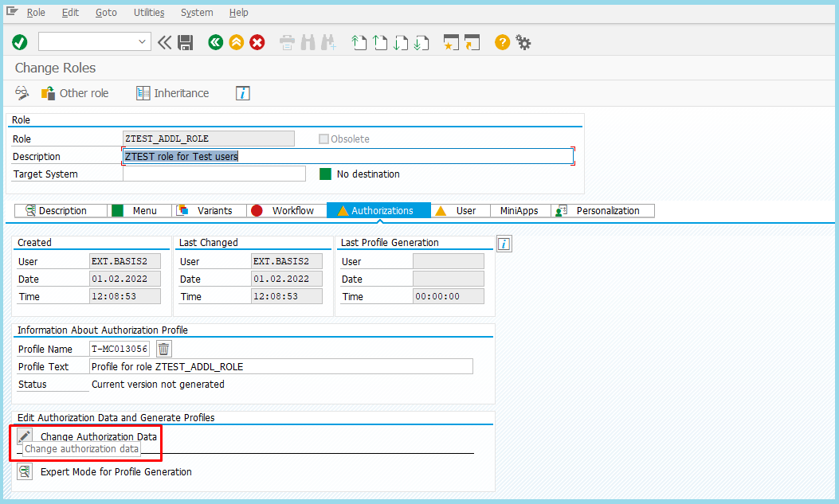Click into the Target System input field
Image resolution: width=839 pixels, height=504 pixels.
[x=214, y=174]
